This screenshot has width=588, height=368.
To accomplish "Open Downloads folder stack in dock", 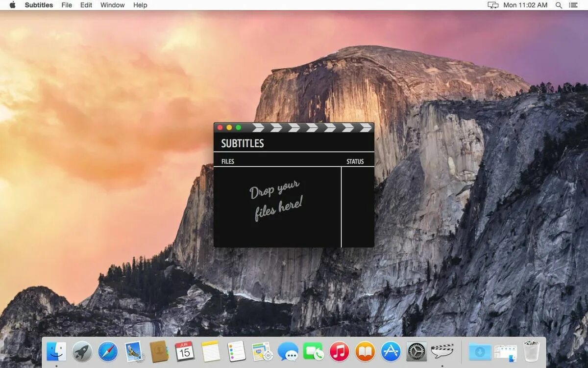I will tap(480, 351).
